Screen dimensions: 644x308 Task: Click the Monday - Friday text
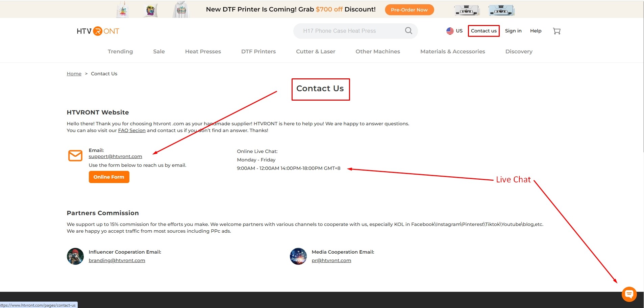[x=256, y=160]
